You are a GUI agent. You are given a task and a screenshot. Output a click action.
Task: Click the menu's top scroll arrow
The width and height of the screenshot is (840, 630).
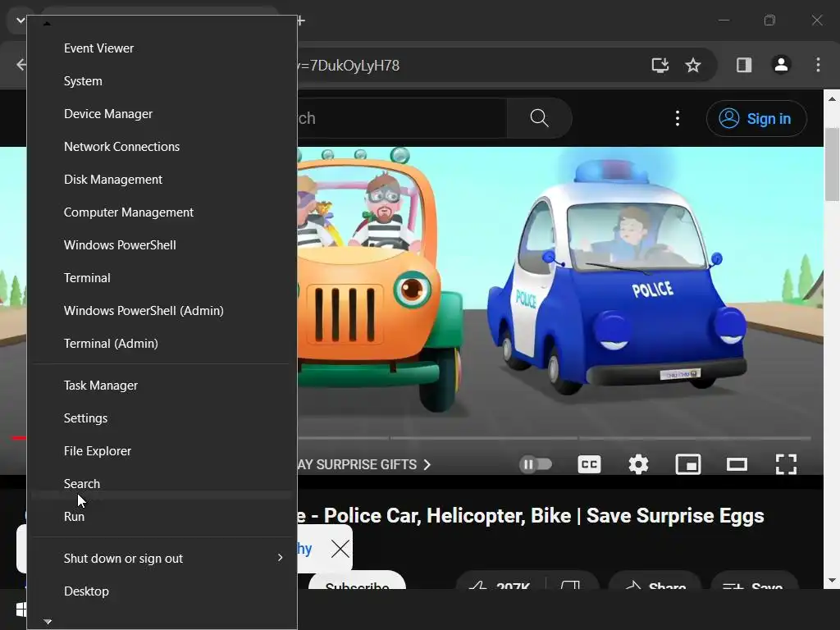tap(47, 24)
